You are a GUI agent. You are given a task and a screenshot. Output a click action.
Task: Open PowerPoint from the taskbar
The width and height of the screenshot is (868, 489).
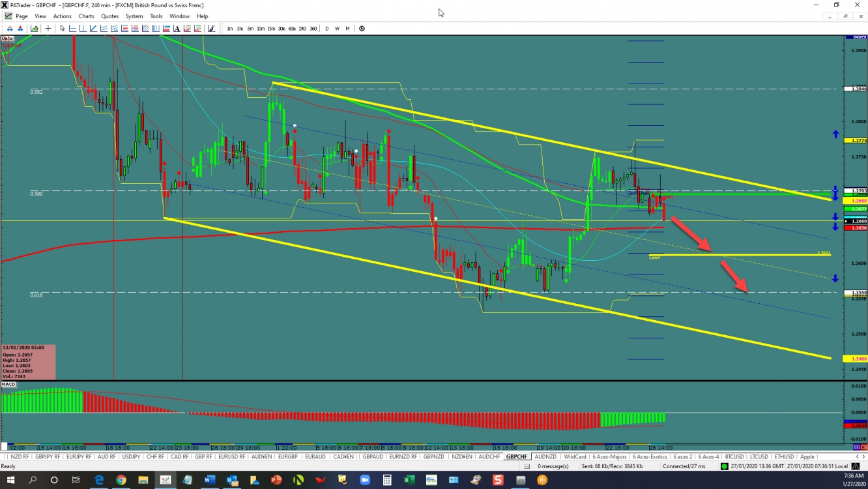coord(276,480)
